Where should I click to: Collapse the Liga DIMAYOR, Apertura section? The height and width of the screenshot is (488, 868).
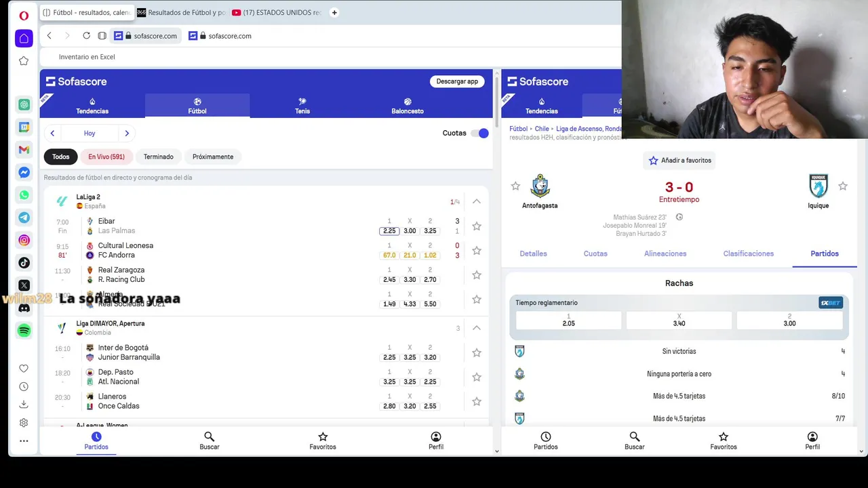point(477,328)
